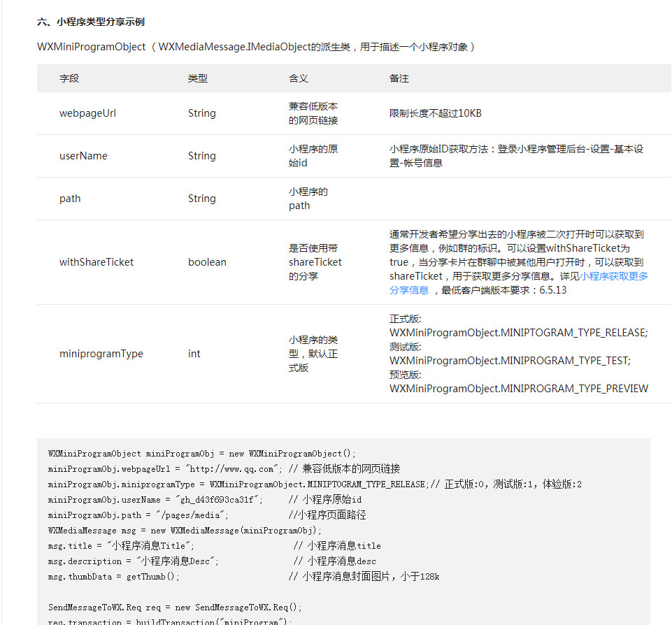The image size is (672, 625).
Task: Click WXMiniProgramObject.MINIPTOGRAM_TYPE_RELEASE; in the table notes
Action: tap(519, 333)
